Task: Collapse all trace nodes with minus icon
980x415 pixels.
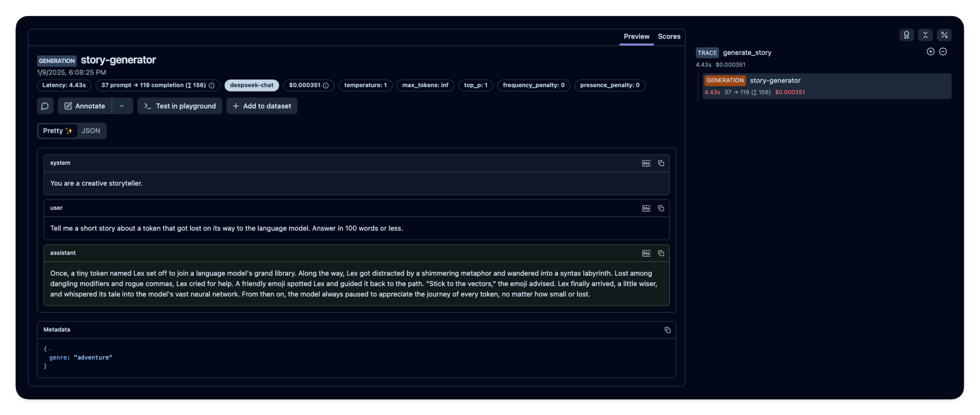Action: [x=943, y=52]
